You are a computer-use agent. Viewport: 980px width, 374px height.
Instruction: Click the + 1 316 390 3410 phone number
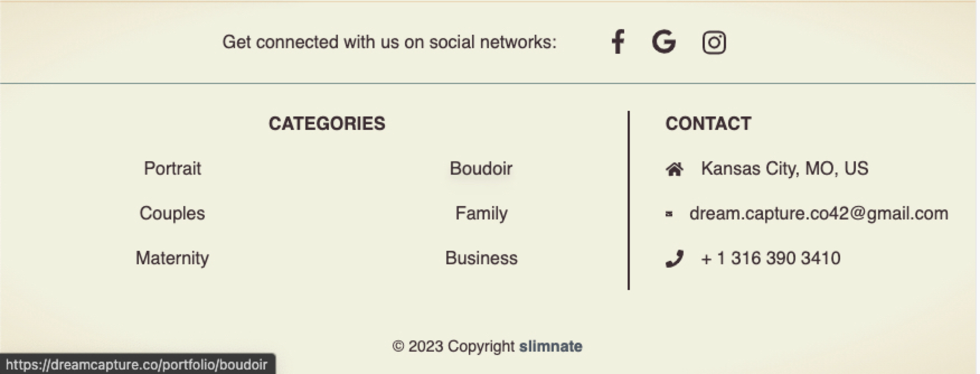[770, 258]
